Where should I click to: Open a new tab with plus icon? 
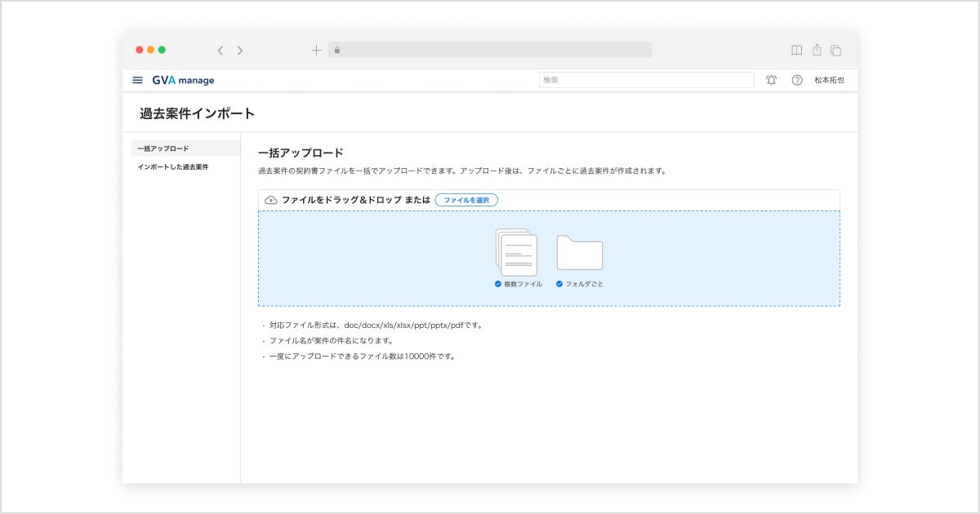(316, 50)
